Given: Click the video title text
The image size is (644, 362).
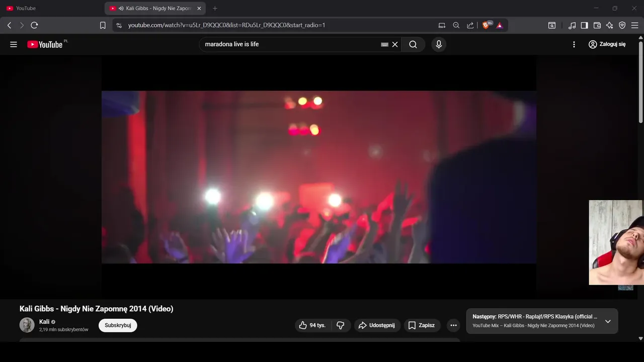Looking at the screenshot, I should coord(97,309).
